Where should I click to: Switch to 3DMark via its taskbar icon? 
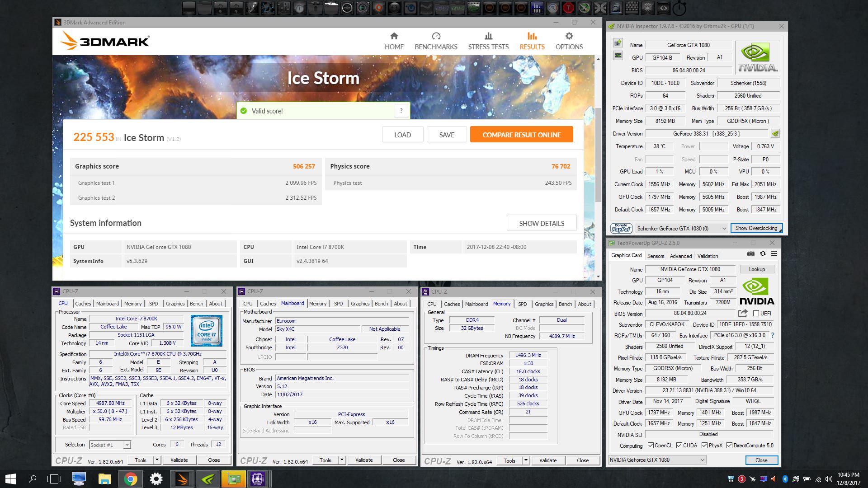coord(182,479)
